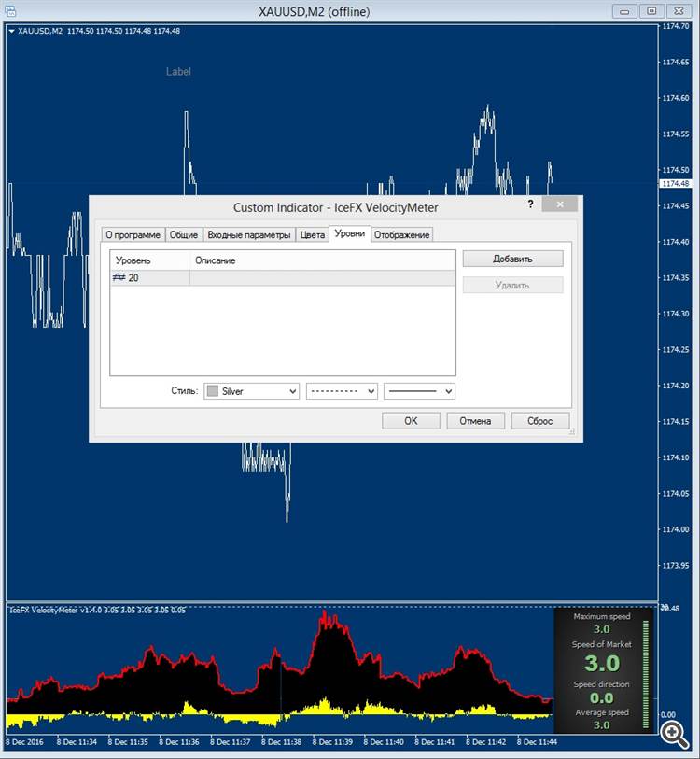The width and height of the screenshot is (700, 759).
Task: Switch to the Общие tab
Action: [x=184, y=234]
